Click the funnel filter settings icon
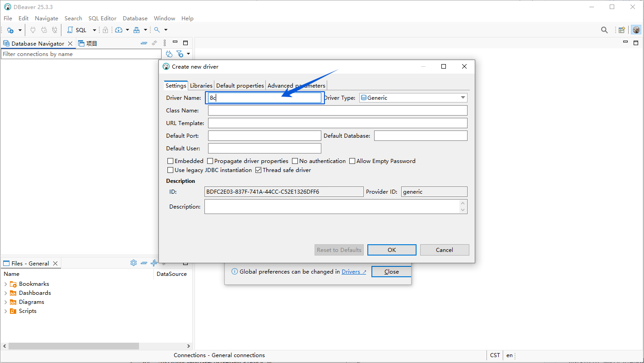The width and height of the screenshot is (644, 363). (x=180, y=54)
